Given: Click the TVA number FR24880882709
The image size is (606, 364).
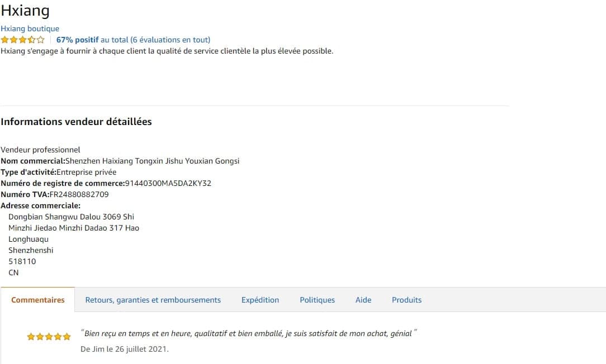Looking at the screenshot, I should (x=79, y=194).
